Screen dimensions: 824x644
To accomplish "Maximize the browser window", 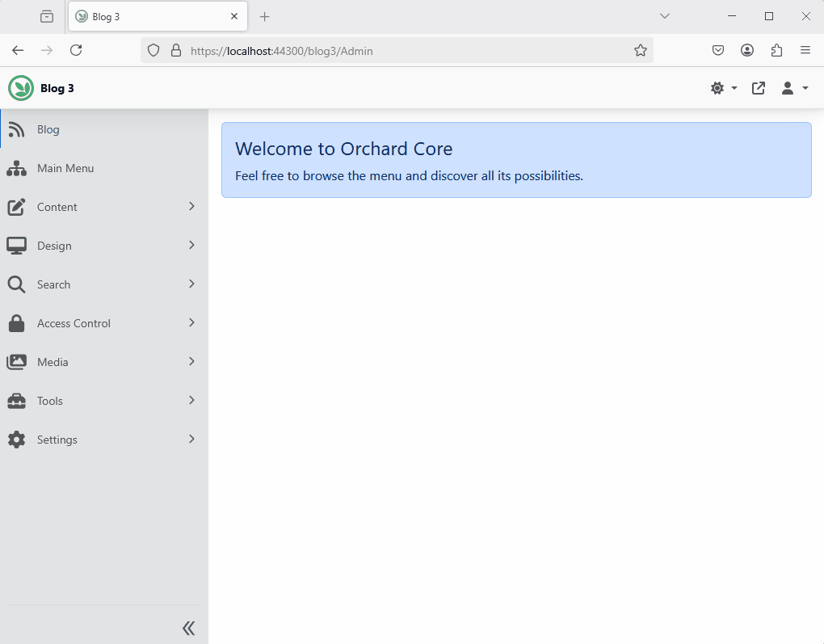I will click(x=769, y=16).
